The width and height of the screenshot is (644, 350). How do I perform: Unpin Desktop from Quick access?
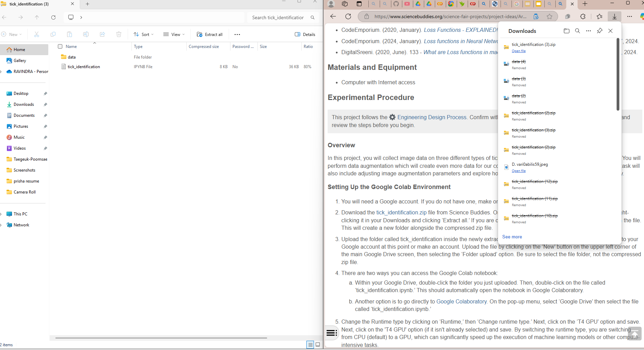45,93
